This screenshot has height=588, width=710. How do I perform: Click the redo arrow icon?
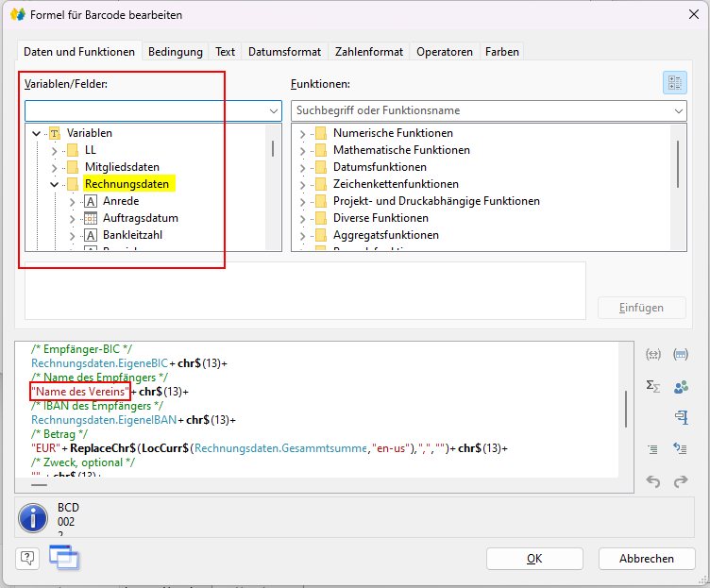pos(681,481)
